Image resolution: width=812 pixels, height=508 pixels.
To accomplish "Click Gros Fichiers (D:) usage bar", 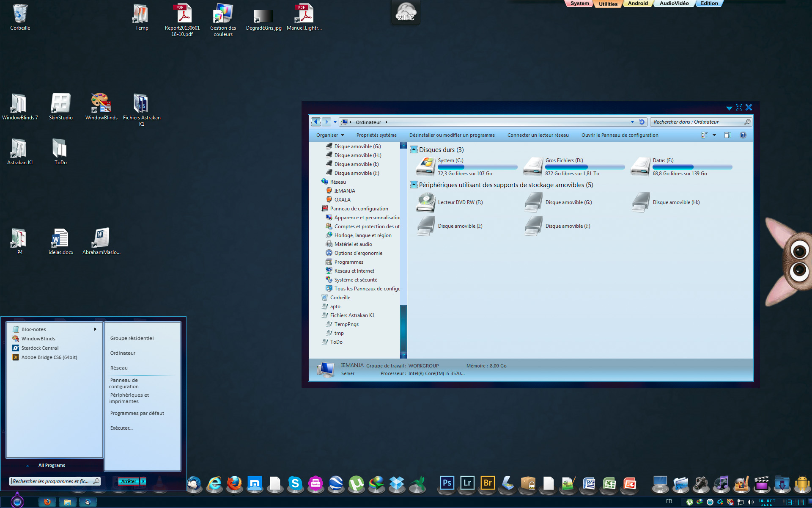I will (x=585, y=167).
